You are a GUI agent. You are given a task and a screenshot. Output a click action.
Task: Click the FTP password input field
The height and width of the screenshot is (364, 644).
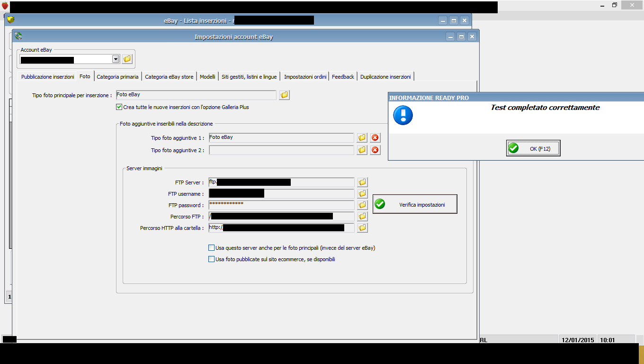(281, 205)
